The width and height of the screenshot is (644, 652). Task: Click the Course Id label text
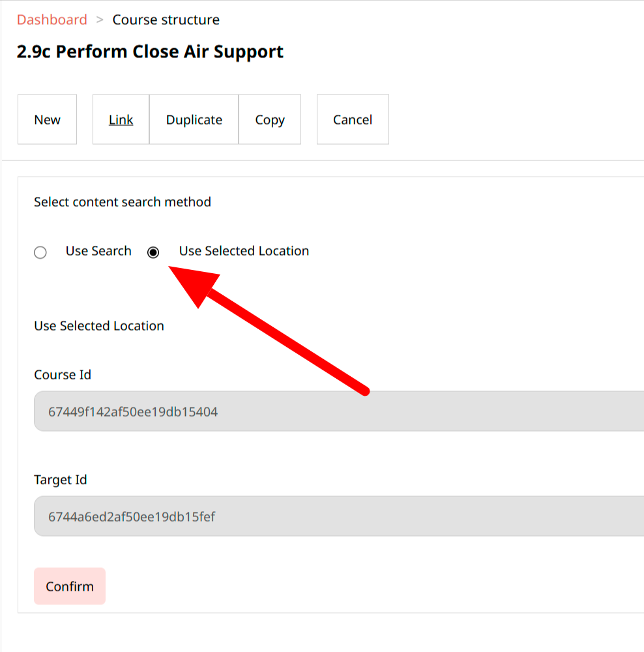pos(63,374)
